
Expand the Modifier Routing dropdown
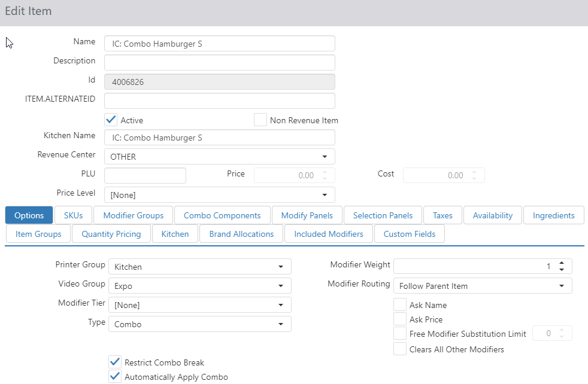483,286
